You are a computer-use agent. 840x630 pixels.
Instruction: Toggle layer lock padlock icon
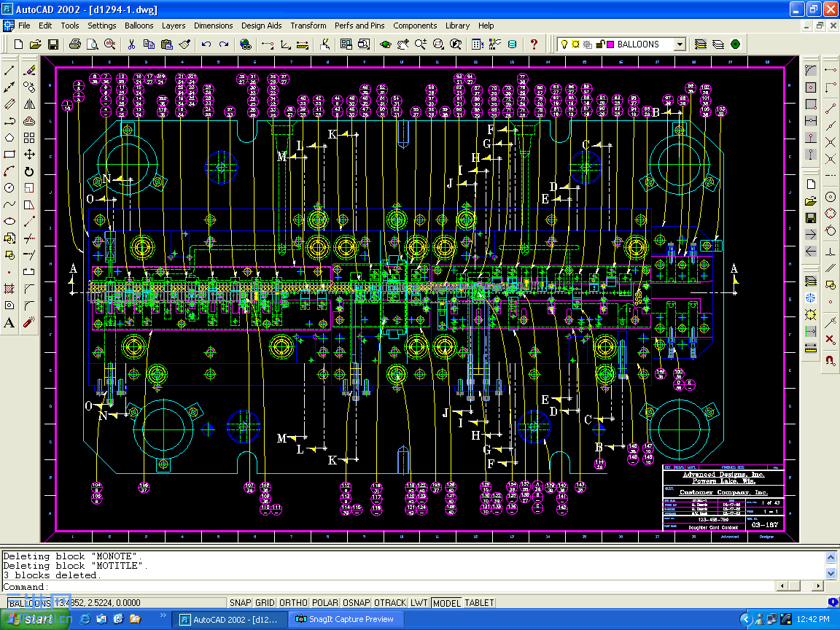600,44
